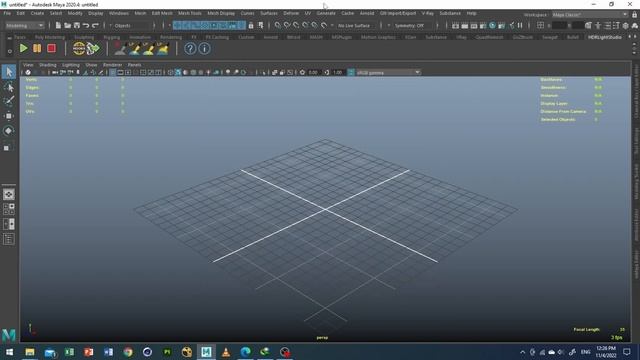Switch to the Sculpting shelf tab

tap(84, 37)
